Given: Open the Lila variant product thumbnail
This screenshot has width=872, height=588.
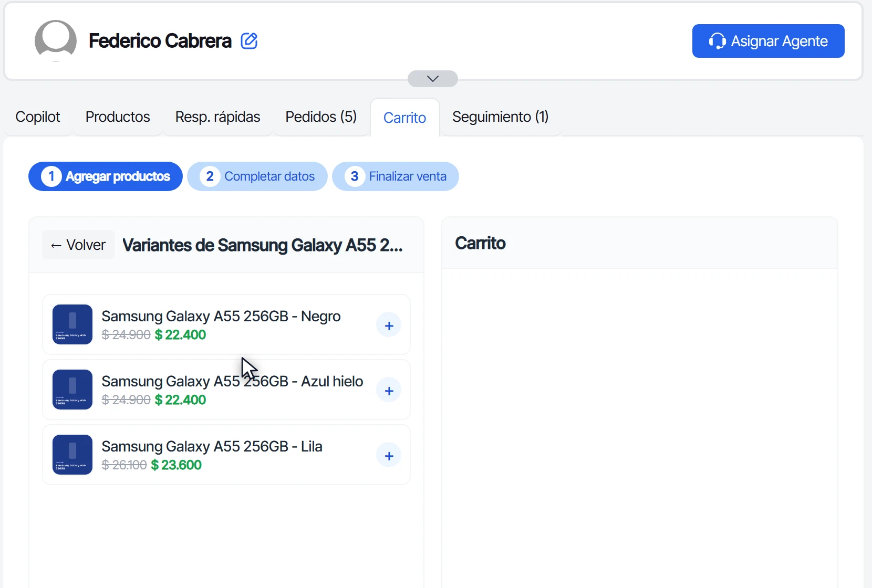Looking at the screenshot, I should (x=72, y=455).
